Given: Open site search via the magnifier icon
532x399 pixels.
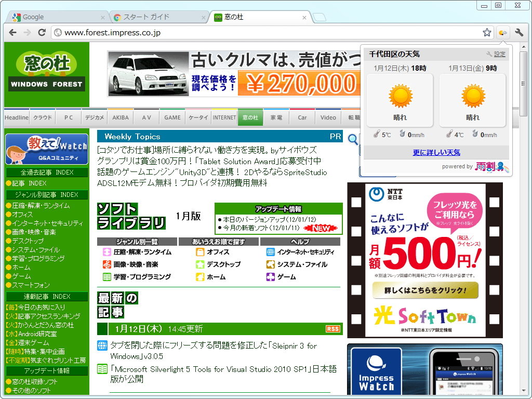Looking at the screenshot, I should (353, 140).
